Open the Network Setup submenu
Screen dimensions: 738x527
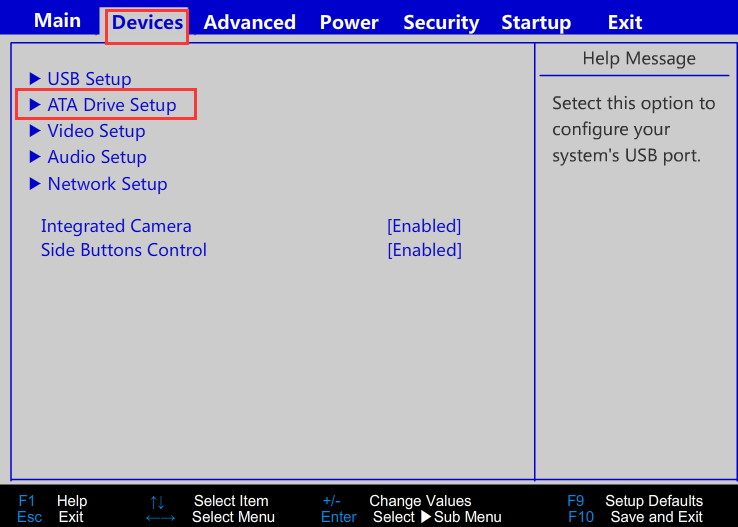[x=107, y=184]
